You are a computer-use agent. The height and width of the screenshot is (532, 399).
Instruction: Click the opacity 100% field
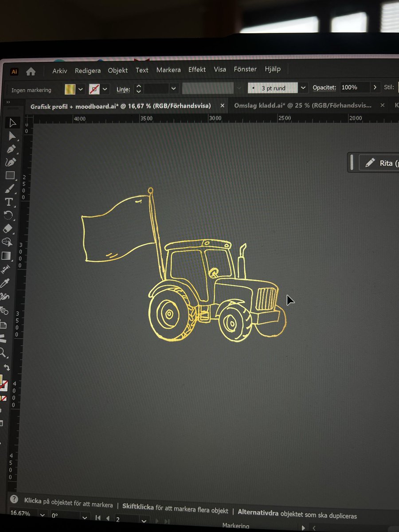coord(354,87)
